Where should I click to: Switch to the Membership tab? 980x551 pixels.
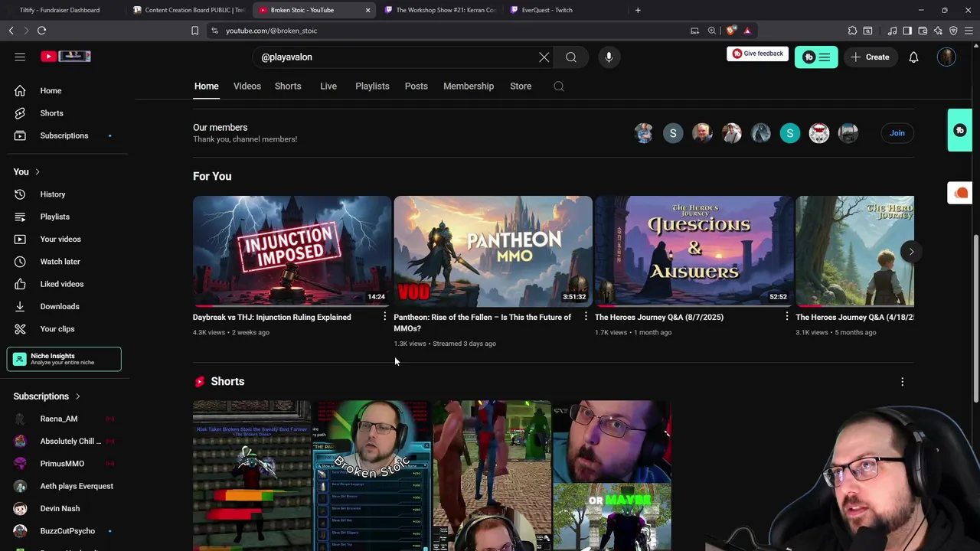[469, 86]
